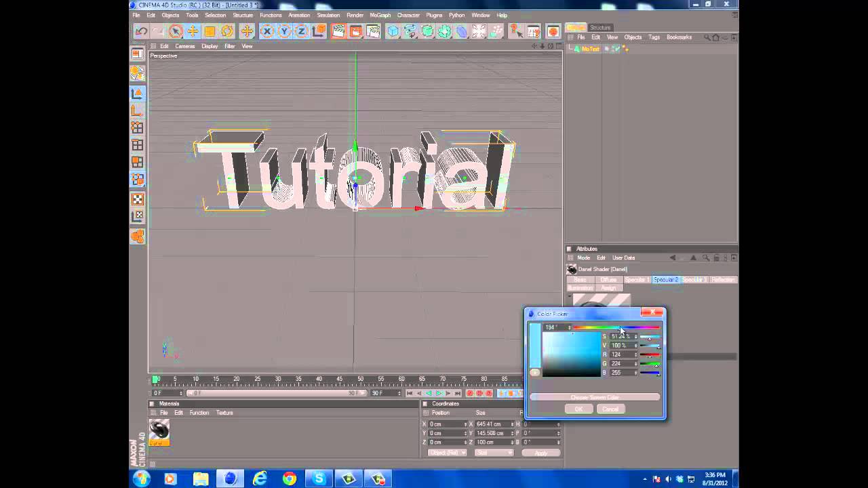The image size is (868, 488).
Task: Click the rainbow hue slider
Action: point(616,327)
